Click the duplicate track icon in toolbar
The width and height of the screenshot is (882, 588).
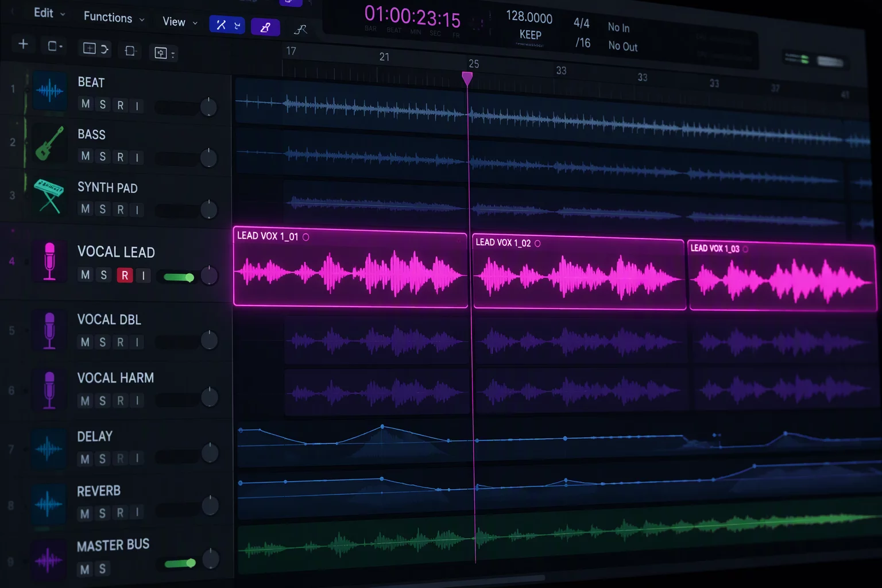(89, 48)
